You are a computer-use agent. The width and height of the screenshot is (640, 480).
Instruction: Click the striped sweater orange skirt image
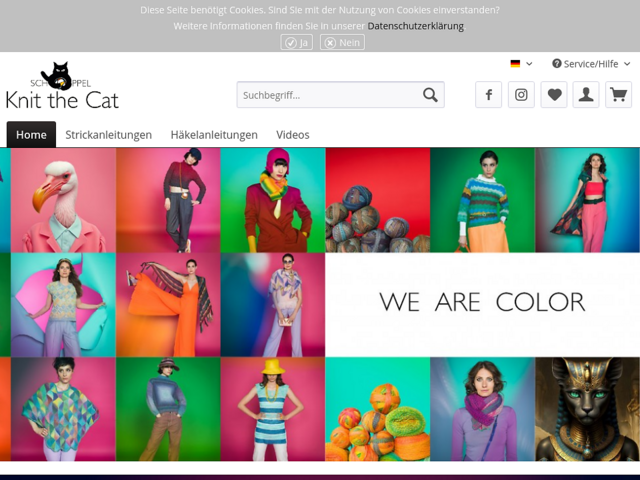(x=482, y=200)
